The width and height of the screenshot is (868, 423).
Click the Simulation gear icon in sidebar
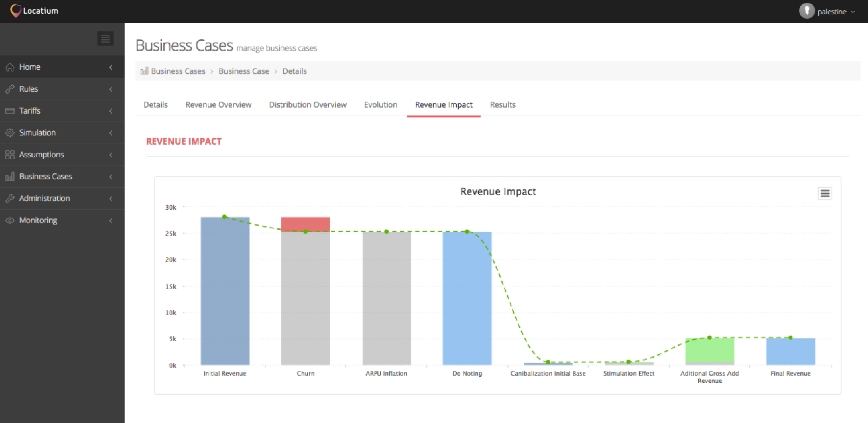tap(9, 133)
